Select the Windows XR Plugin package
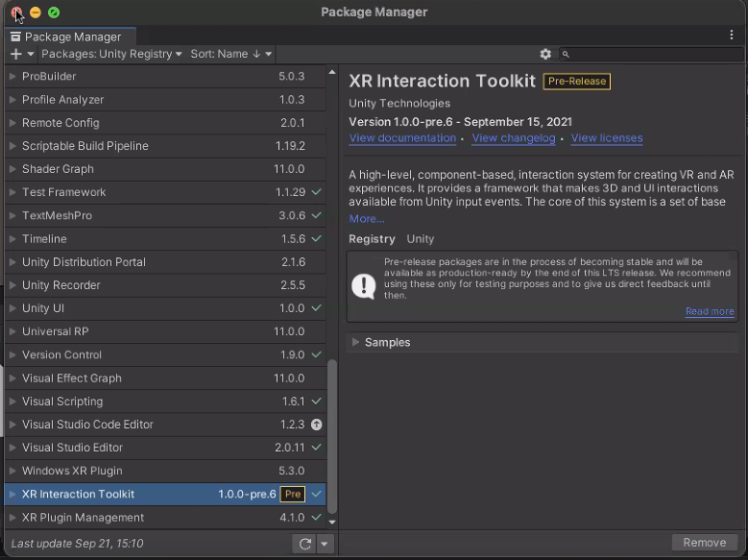748x560 pixels. 165,471
